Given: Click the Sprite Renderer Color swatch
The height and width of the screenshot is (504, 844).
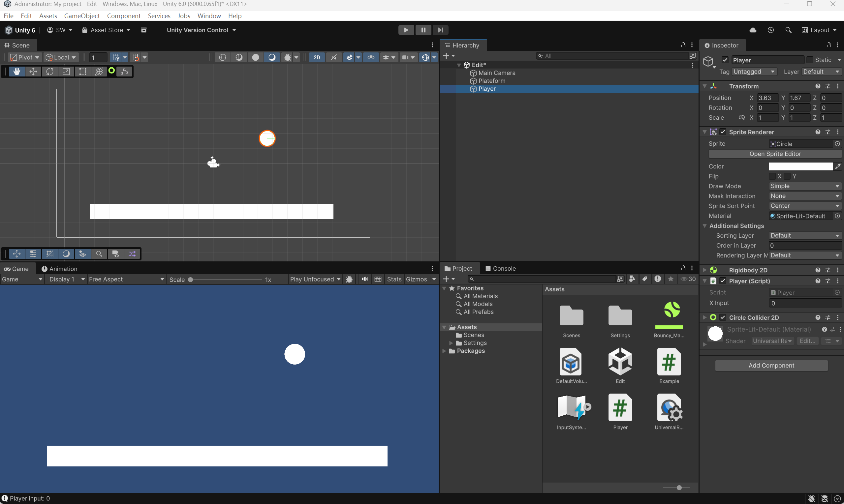Looking at the screenshot, I should coord(800,166).
